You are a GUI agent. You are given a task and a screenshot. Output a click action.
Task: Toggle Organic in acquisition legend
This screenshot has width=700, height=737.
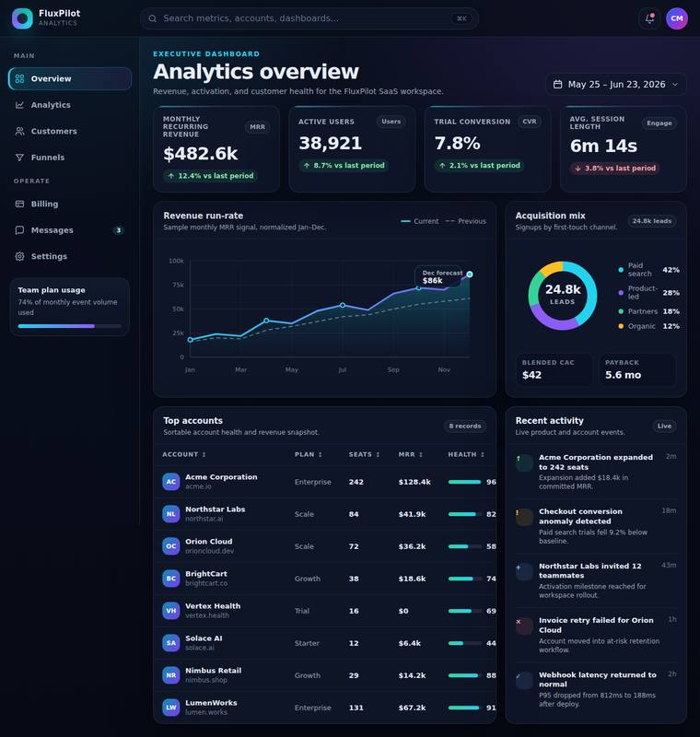pos(648,326)
